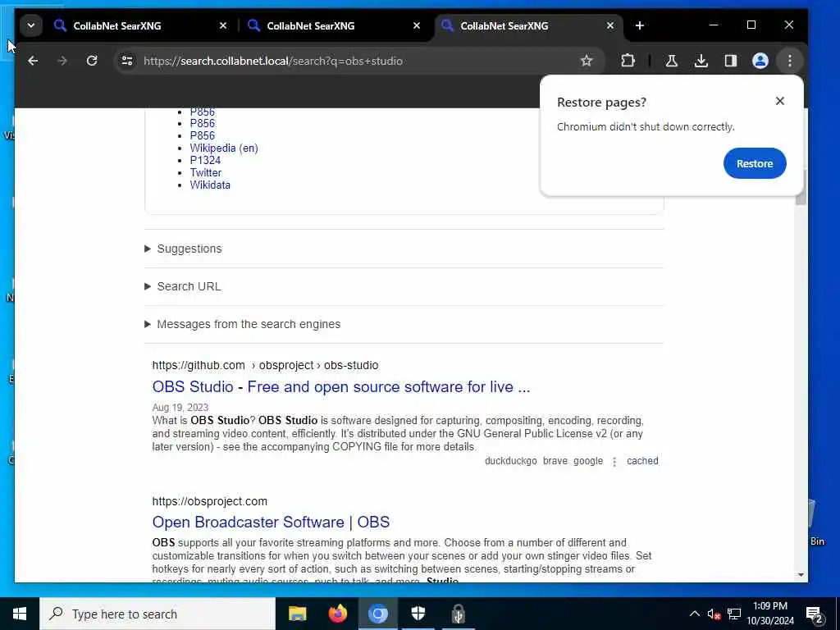The image size is (840, 630).
Task: Click the github.com obsproject URL text
Action: (265, 365)
